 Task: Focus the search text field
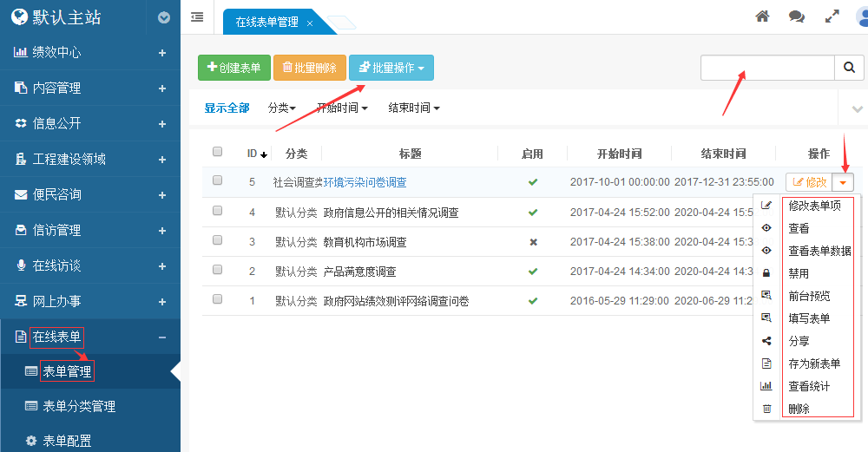(x=767, y=68)
